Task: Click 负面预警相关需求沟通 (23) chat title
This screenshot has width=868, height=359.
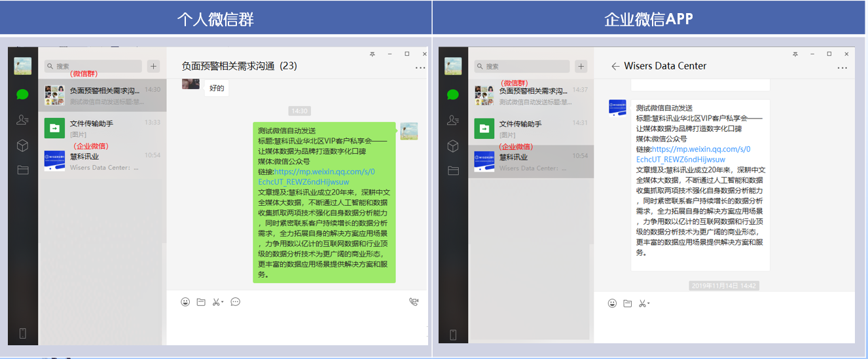Action: pyautogui.click(x=239, y=66)
